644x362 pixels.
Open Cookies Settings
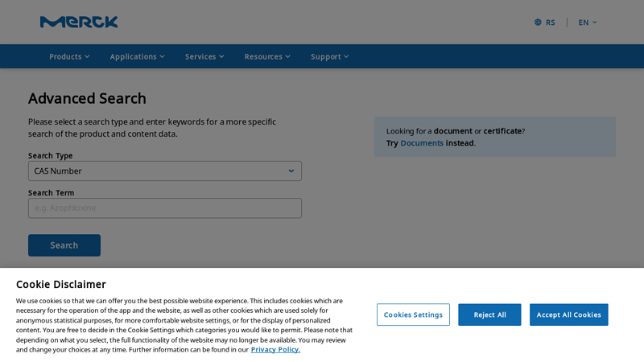[x=413, y=315]
